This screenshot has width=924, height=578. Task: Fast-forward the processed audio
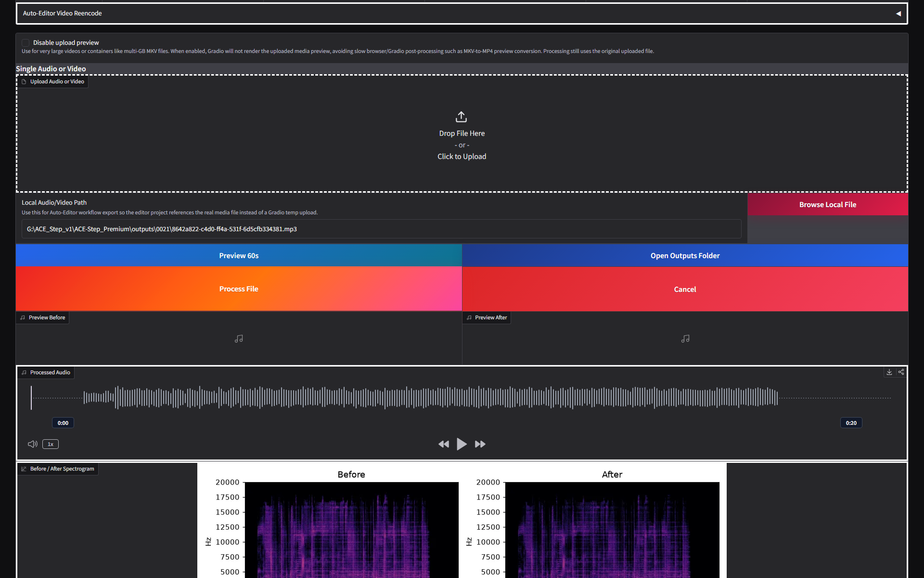(480, 444)
